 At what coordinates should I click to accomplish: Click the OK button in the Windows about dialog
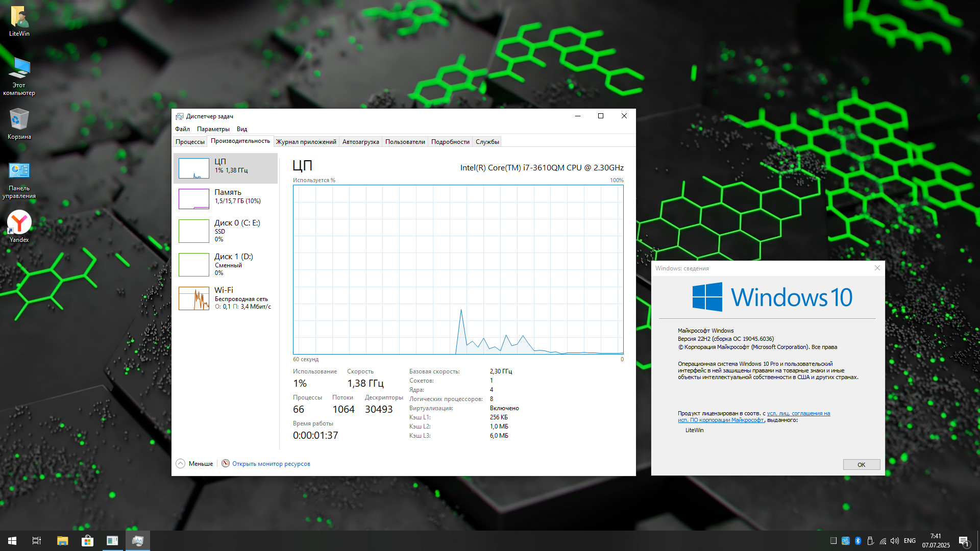pos(861,464)
